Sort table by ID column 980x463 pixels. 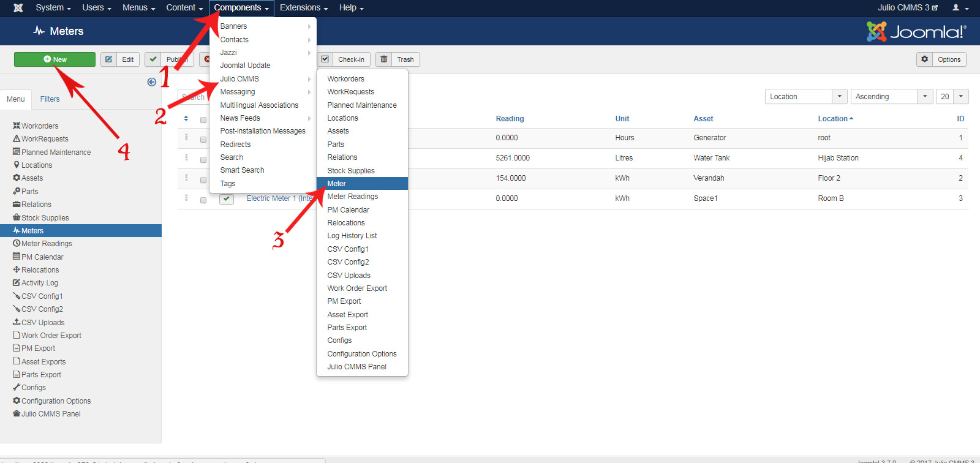[960, 119]
